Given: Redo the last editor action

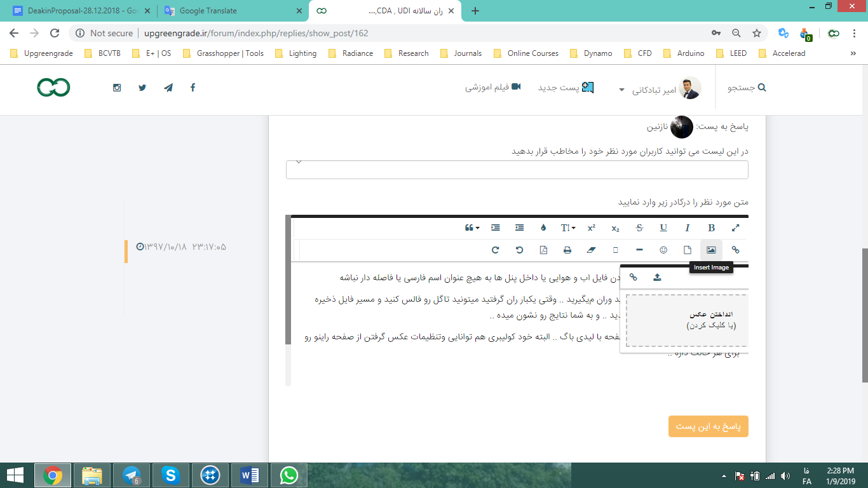Looking at the screenshot, I should (496, 250).
